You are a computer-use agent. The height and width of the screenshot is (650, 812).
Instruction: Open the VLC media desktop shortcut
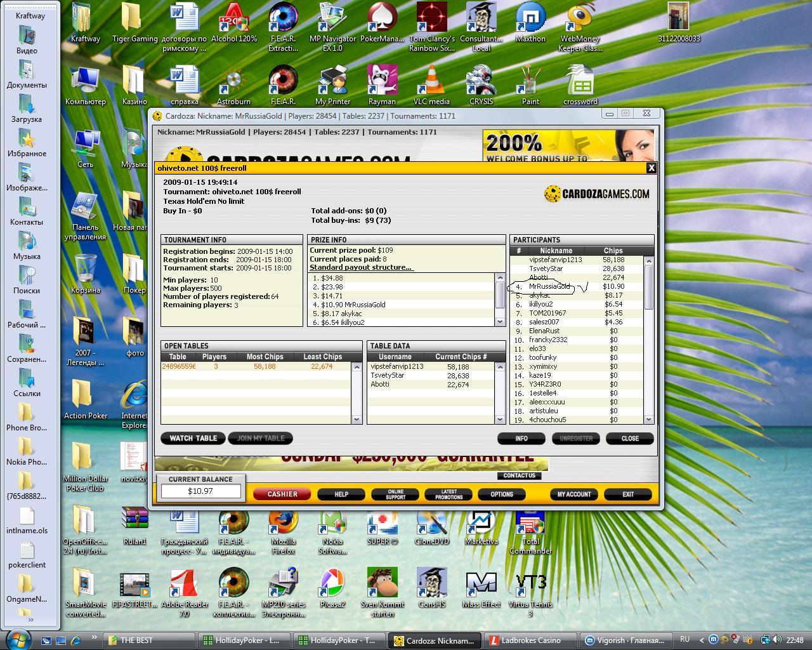[431, 81]
